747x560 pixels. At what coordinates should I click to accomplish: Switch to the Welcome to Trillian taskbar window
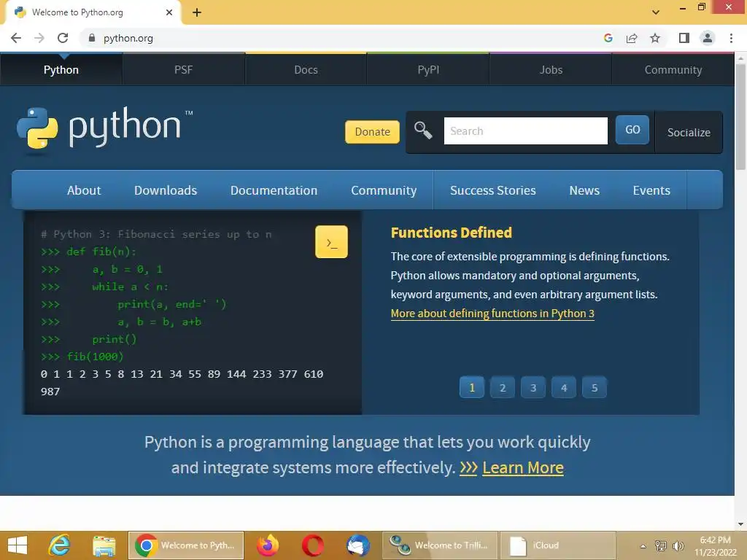click(440, 545)
